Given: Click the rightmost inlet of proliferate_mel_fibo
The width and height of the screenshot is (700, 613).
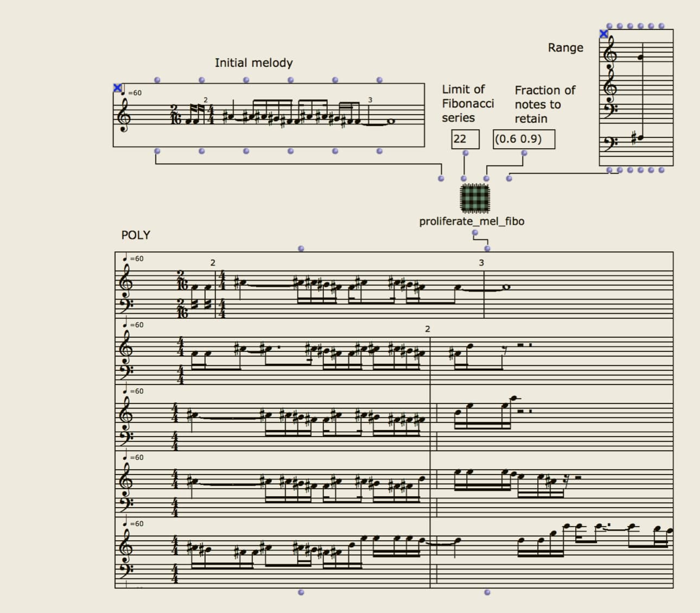Looking at the screenshot, I should coord(508,178).
